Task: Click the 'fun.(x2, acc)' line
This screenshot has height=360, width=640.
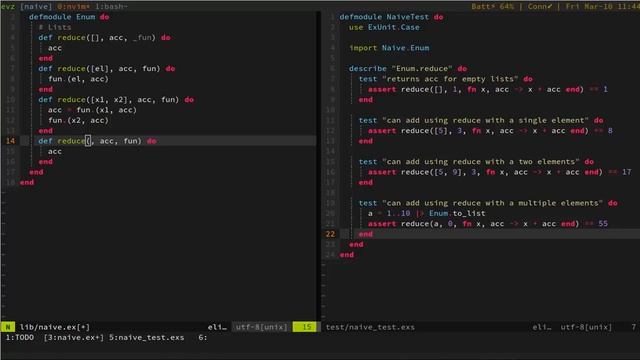Action: coord(78,120)
